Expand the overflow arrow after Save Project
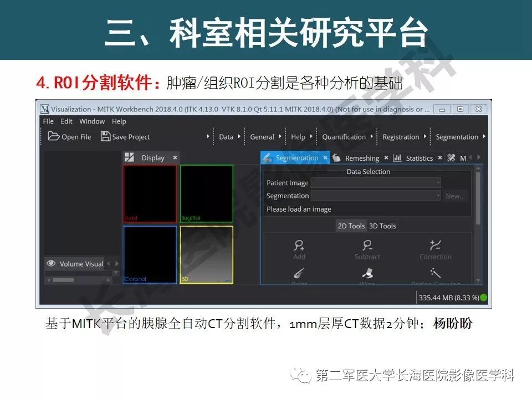The height and width of the screenshot is (399, 532). pos(208,136)
